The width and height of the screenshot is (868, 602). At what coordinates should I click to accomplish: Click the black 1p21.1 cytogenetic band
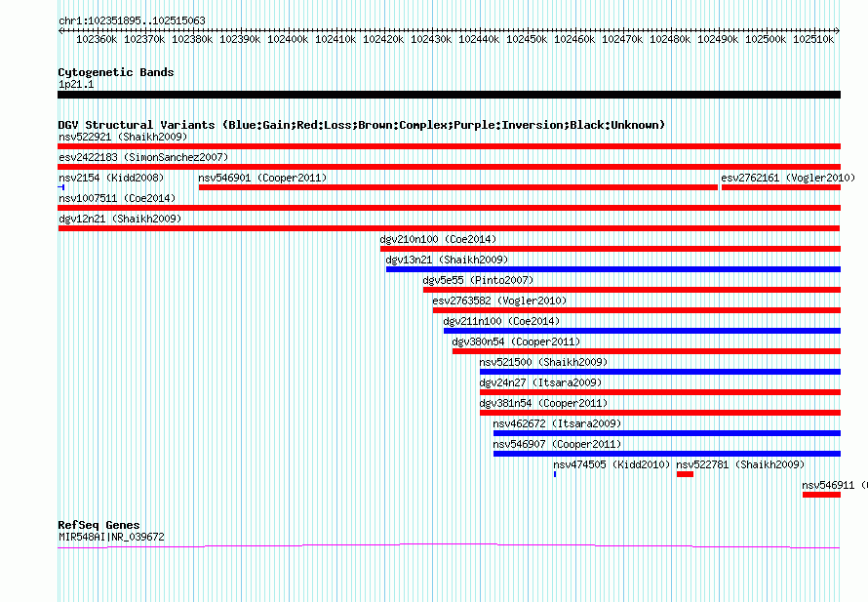[x=449, y=95]
